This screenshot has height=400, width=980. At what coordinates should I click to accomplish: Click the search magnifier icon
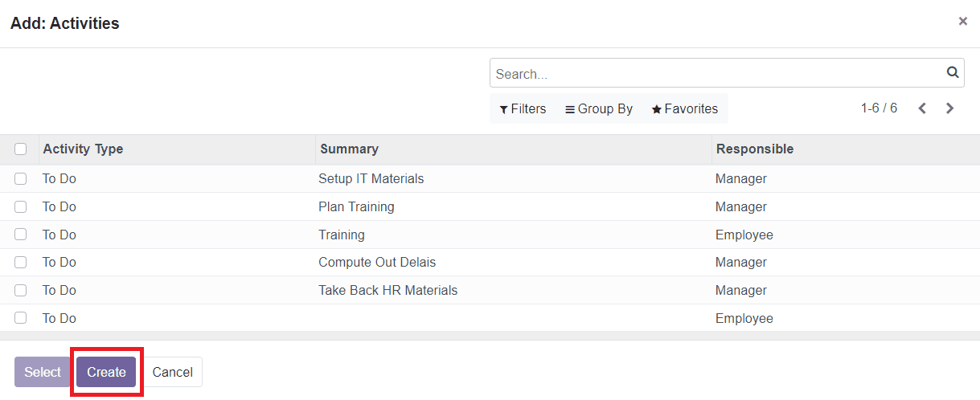tap(953, 72)
